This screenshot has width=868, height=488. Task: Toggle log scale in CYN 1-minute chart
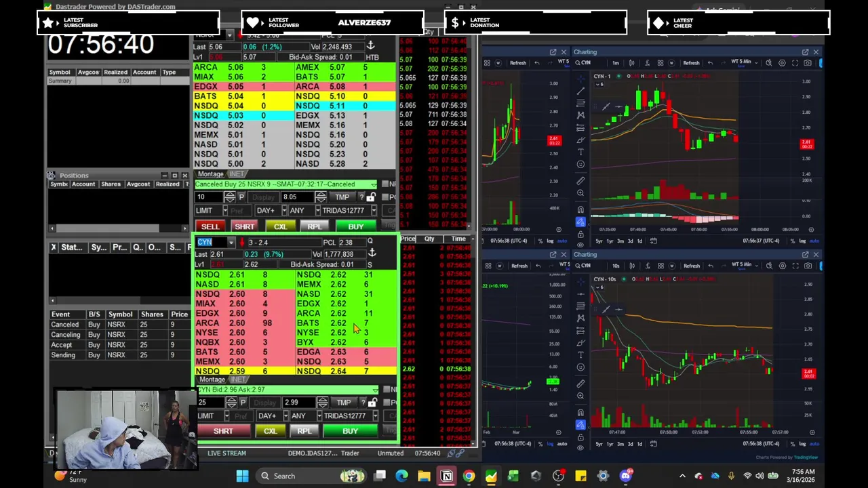click(802, 241)
